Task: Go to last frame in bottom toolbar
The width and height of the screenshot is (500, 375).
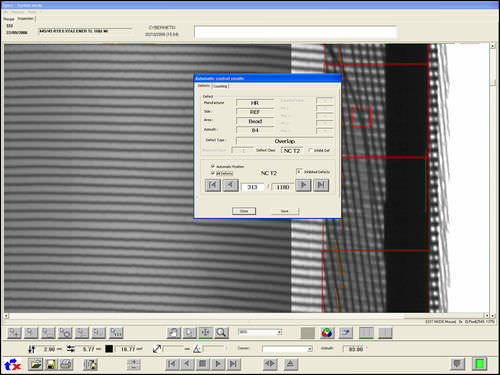Action: click(x=233, y=364)
